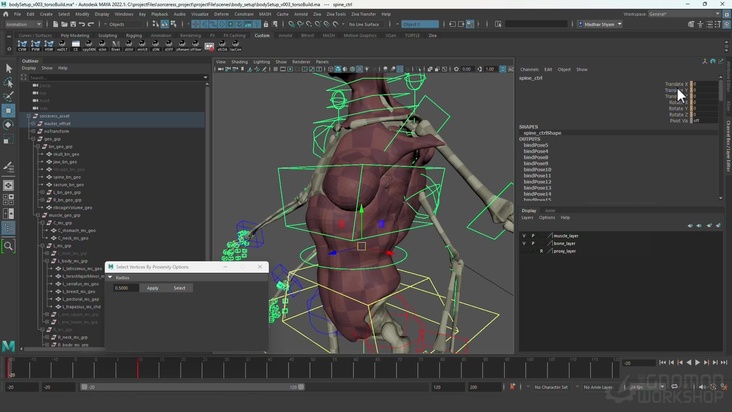
Task: Toggle V visibility of bone_layer
Action: 524,243
